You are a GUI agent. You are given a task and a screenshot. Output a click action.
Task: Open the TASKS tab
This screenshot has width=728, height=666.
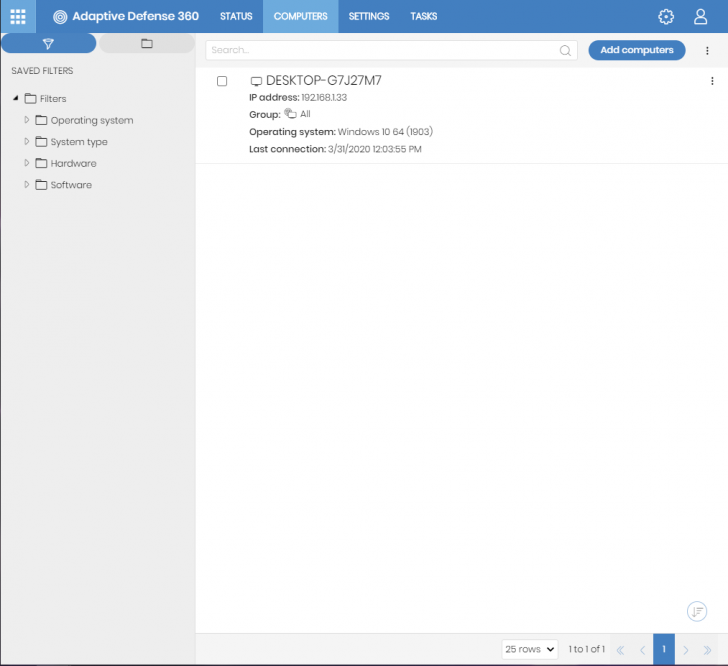pos(423,16)
